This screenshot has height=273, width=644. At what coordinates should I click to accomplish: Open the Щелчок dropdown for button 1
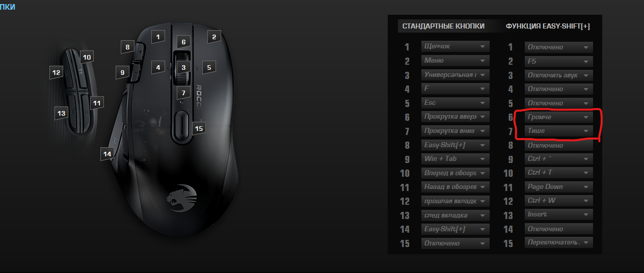[455, 46]
